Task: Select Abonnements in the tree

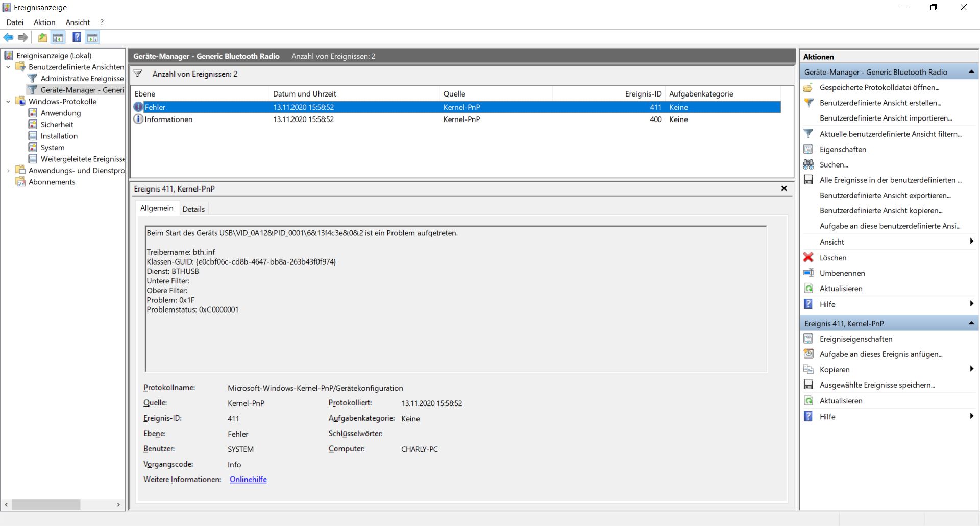Action: pyautogui.click(x=52, y=182)
